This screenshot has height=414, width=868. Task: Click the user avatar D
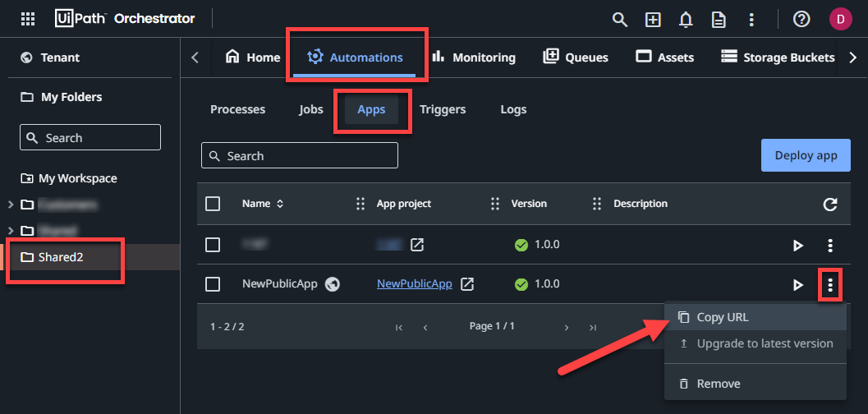839,19
